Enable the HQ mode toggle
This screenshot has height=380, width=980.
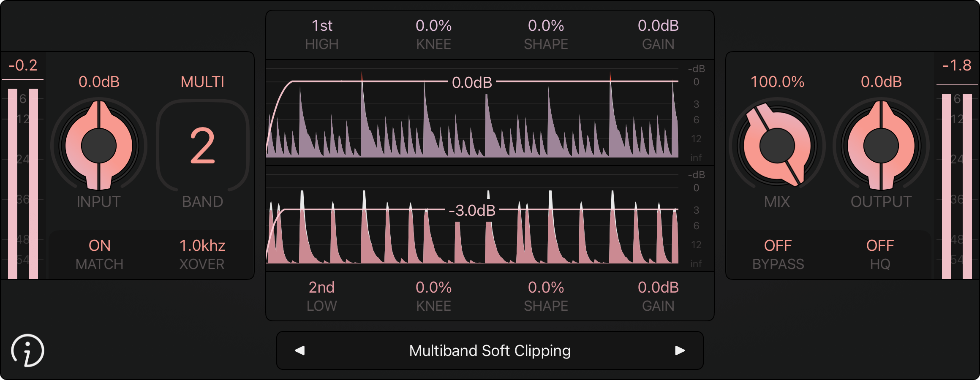880,255
